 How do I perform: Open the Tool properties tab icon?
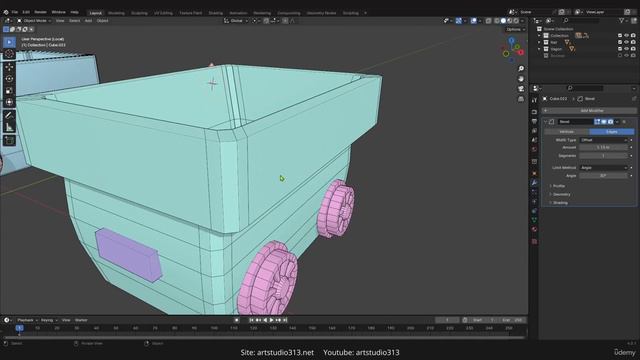pos(534,100)
